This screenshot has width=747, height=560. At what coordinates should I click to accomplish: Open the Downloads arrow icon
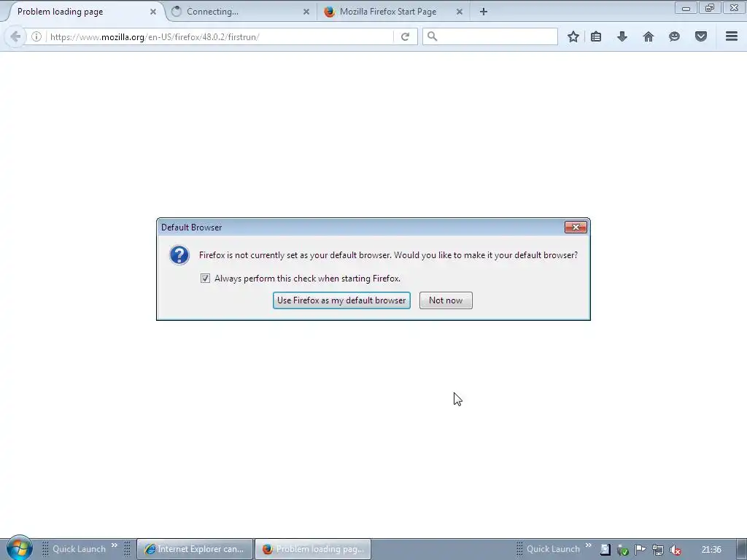(x=622, y=36)
